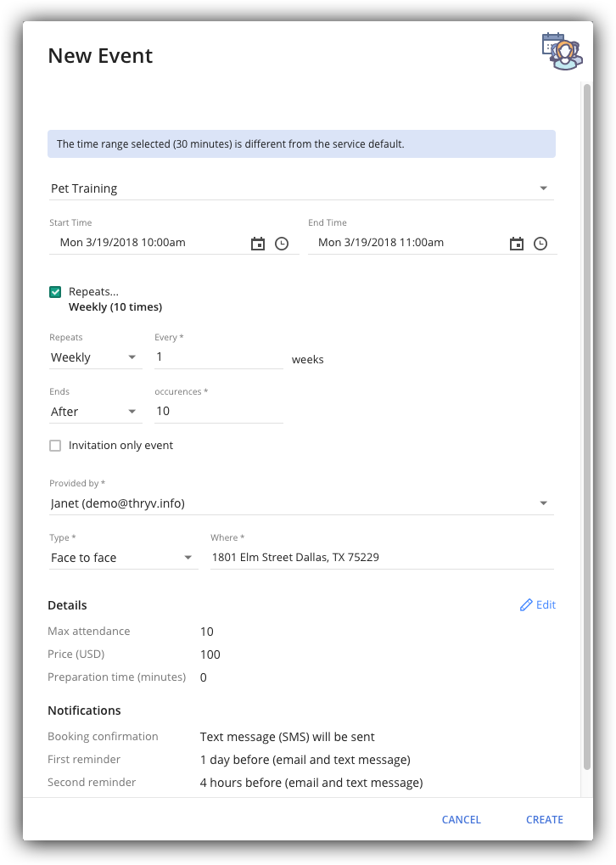Enable the Invitation only event checkbox
Viewport: 616px width, 865px height.
tap(55, 446)
